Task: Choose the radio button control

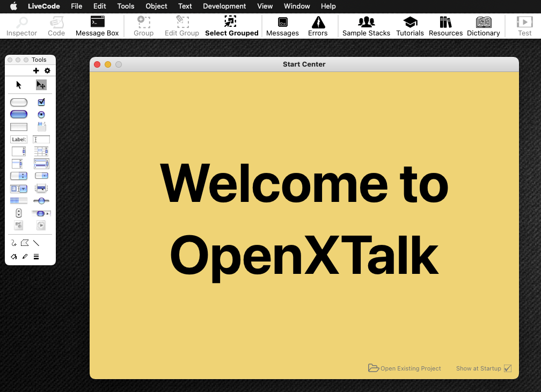Action: (41, 114)
